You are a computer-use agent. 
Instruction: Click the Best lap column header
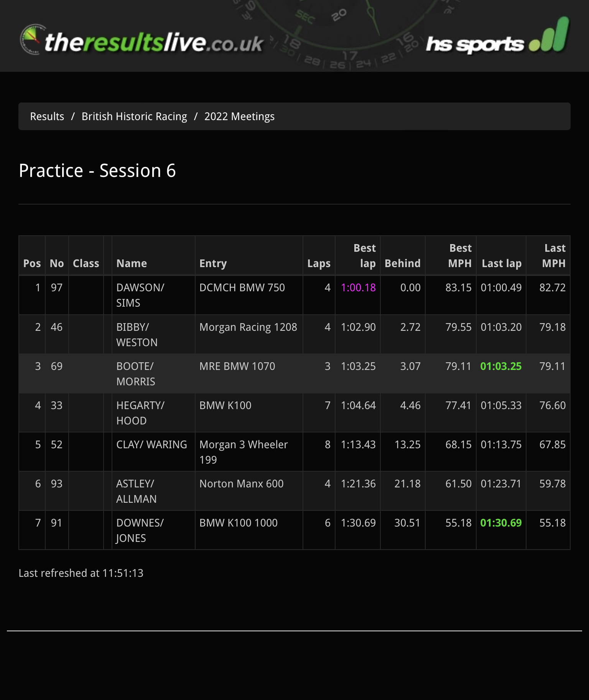[x=364, y=256]
